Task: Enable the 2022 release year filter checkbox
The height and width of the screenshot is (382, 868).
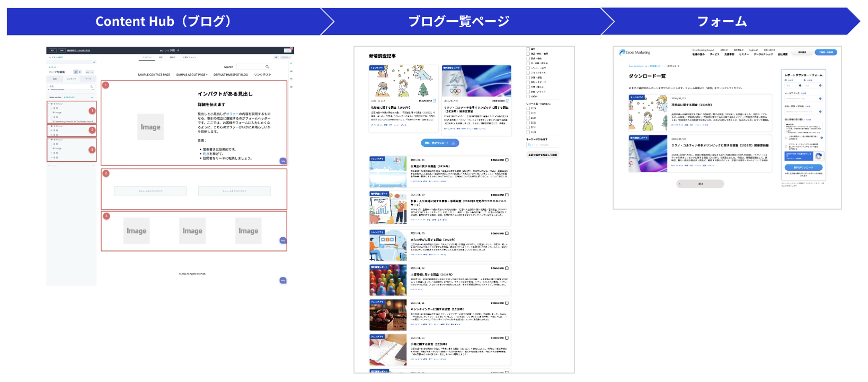Action: (528, 123)
